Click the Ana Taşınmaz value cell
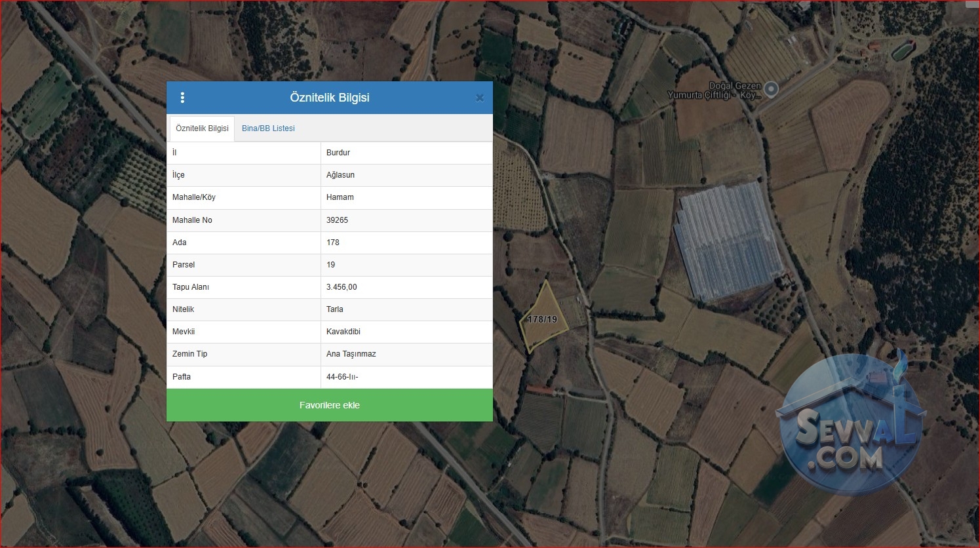 pos(406,354)
